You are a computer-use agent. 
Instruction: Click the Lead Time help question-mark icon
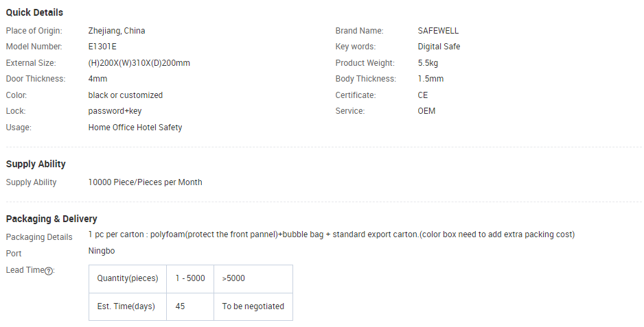[49, 271]
